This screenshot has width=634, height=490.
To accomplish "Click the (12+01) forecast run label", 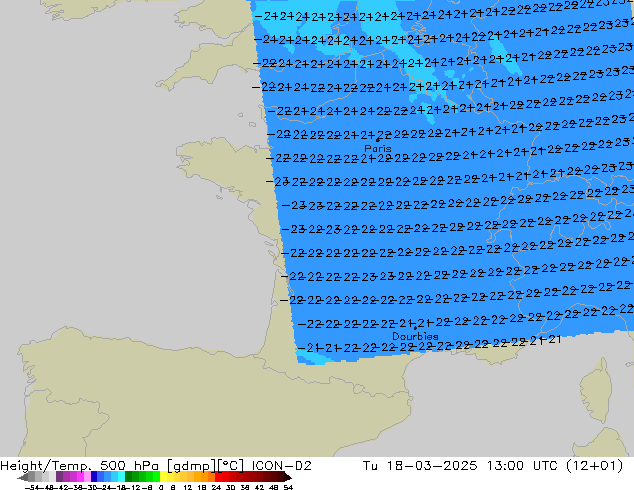I will pos(594,466).
